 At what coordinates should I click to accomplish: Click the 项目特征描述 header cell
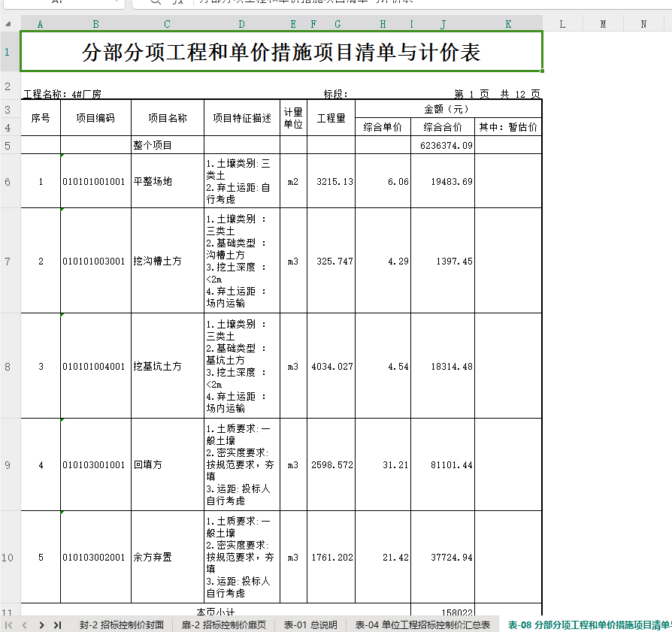pos(242,118)
